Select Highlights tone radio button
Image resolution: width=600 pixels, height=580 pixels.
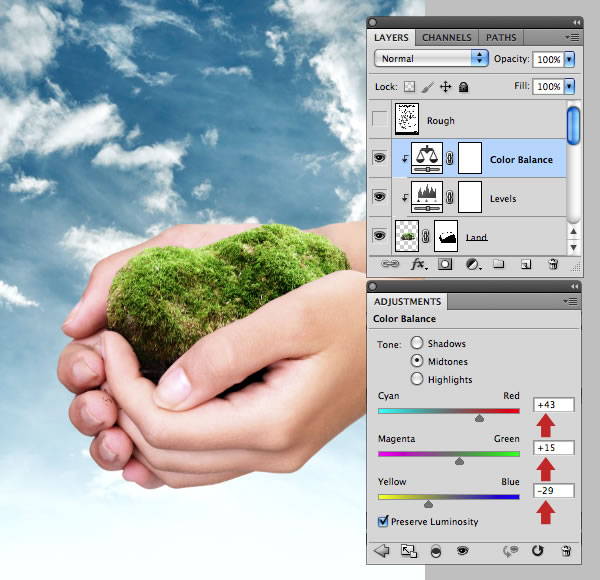[x=417, y=379]
